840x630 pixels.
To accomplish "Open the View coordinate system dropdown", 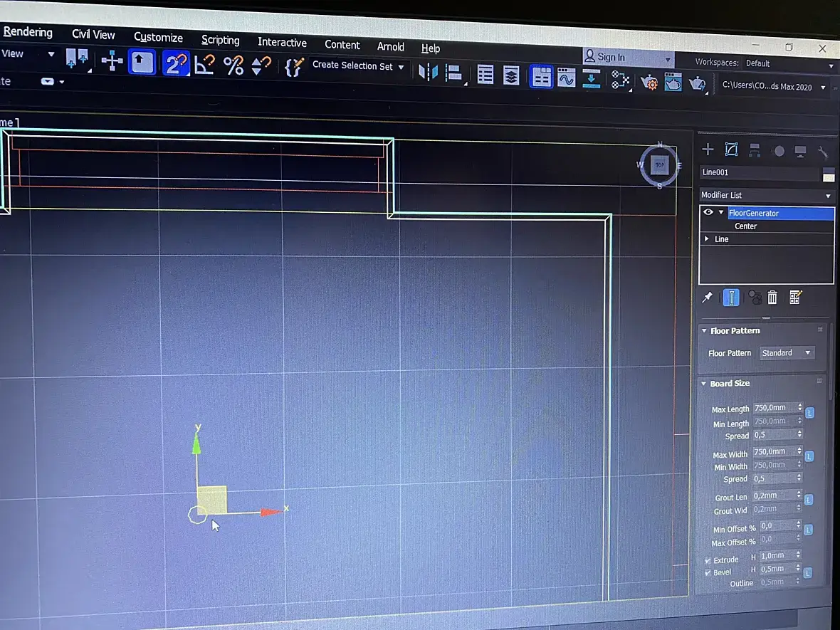I will tap(27, 53).
